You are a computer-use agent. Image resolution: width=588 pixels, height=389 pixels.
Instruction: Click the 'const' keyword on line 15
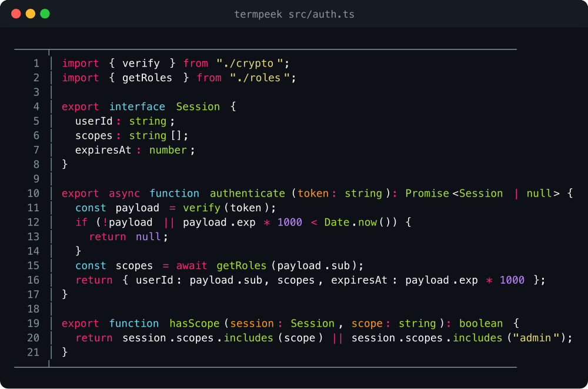91,265
